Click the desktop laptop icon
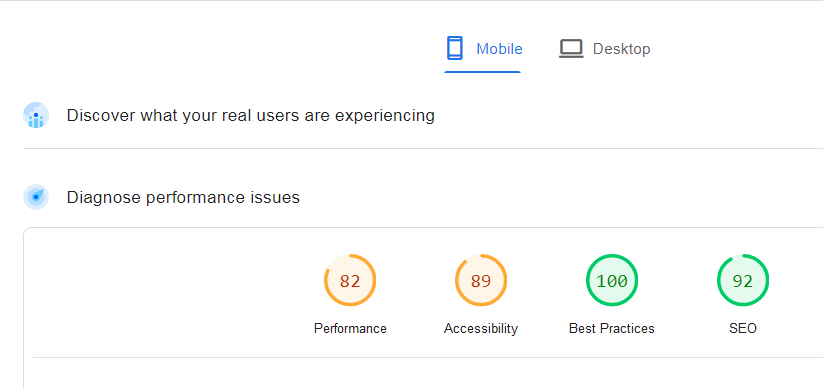823x389 pixels. coord(571,49)
